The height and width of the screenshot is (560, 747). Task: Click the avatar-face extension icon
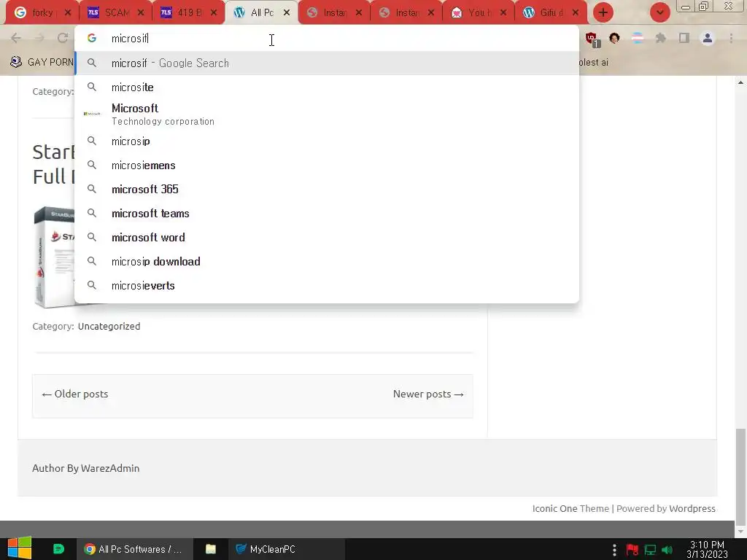pyautogui.click(x=614, y=38)
